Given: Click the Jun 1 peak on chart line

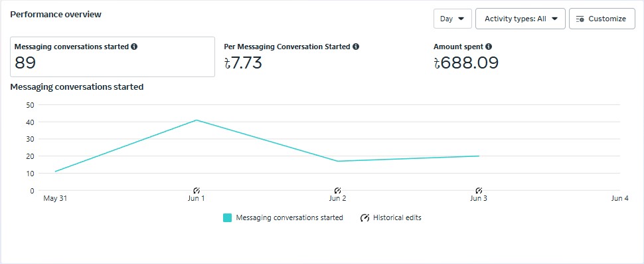Looking at the screenshot, I should tap(197, 120).
